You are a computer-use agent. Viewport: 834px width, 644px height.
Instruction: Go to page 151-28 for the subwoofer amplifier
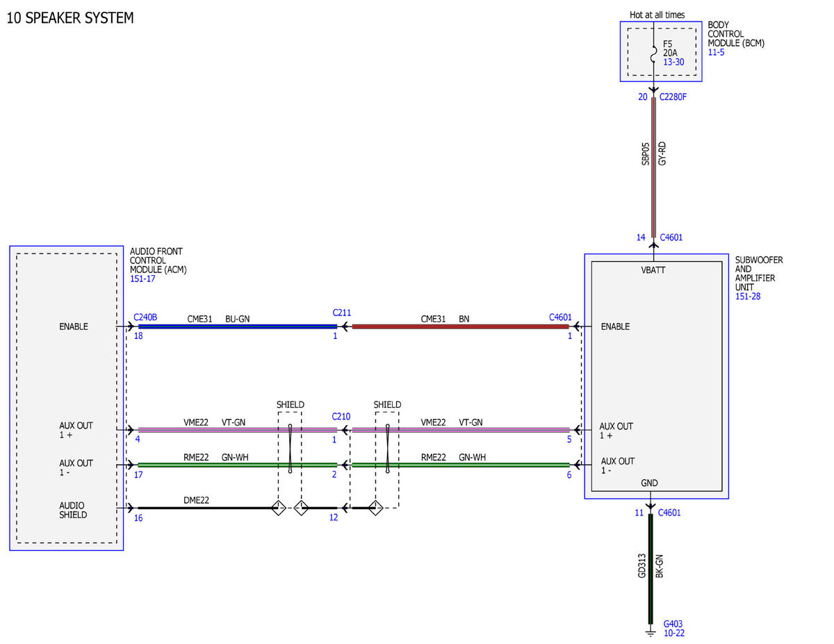coord(749,297)
